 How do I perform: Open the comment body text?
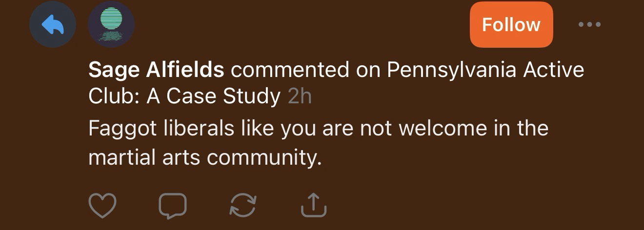(318, 129)
